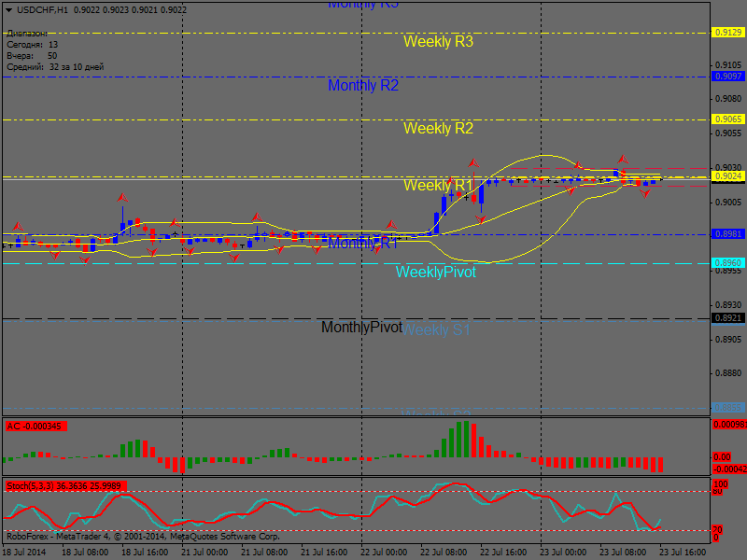Click the Weekly S1 faded label
747x560 pixels.
[437, 329]
